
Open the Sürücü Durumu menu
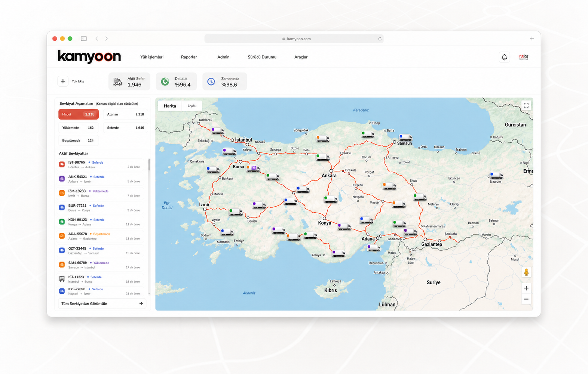pyautogui.click(x=262, y=57)
